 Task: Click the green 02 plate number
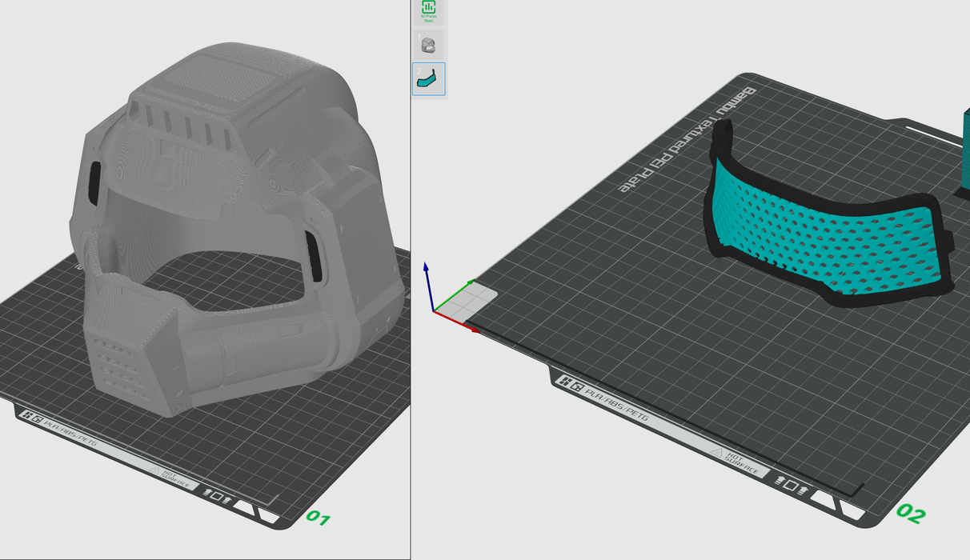911,513
